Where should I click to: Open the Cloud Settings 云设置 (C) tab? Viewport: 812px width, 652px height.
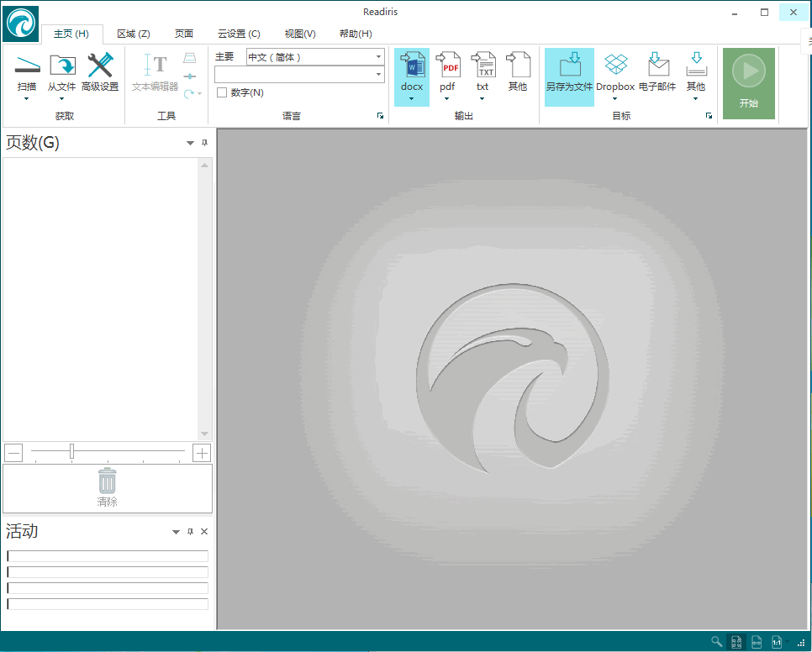[239, 34]
